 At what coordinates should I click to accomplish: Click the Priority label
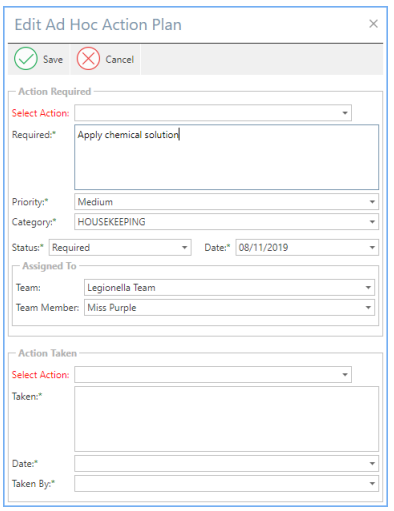click(x=30, y=202)
